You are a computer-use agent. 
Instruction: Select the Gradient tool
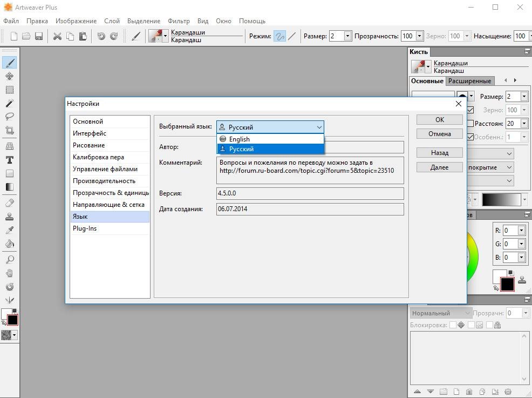click(x=10, y=187)
